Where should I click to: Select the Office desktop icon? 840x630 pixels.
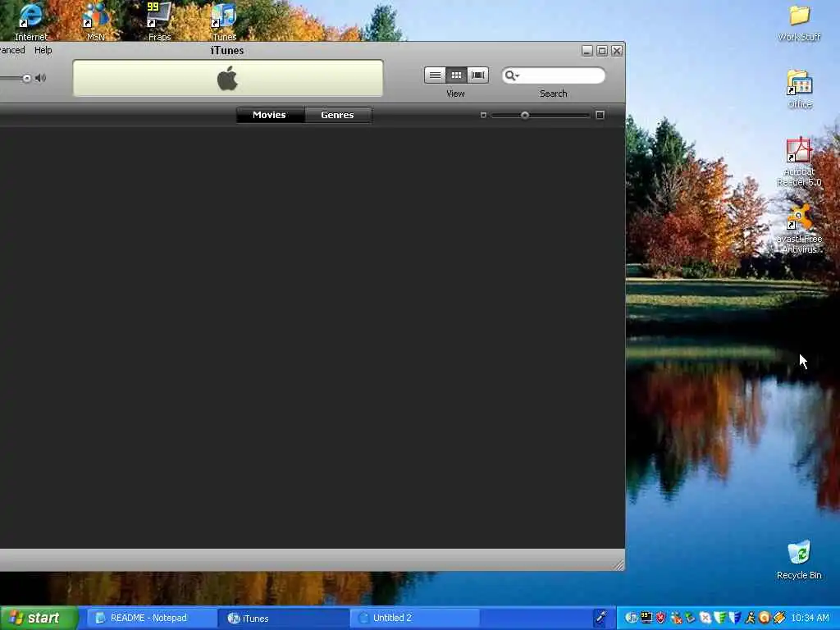[x=799, y=89]
